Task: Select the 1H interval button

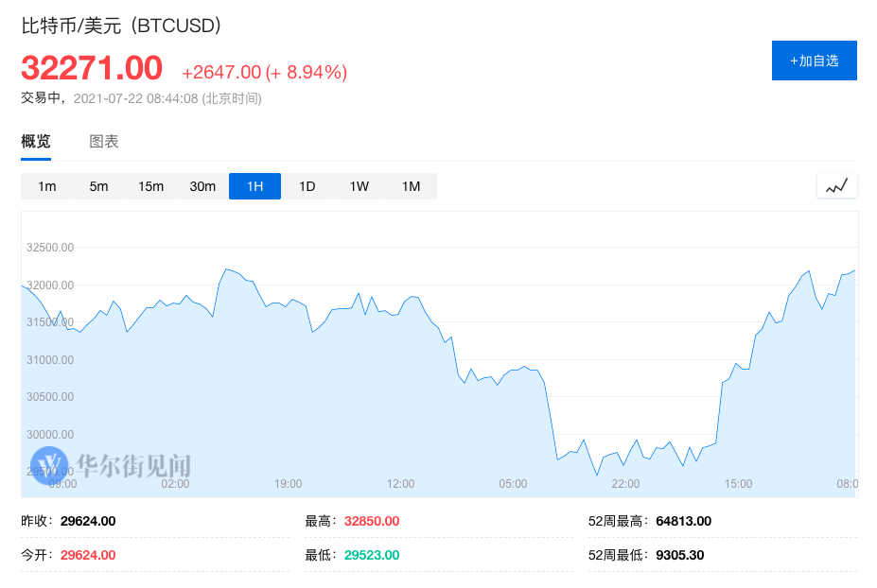Action: 254,186
